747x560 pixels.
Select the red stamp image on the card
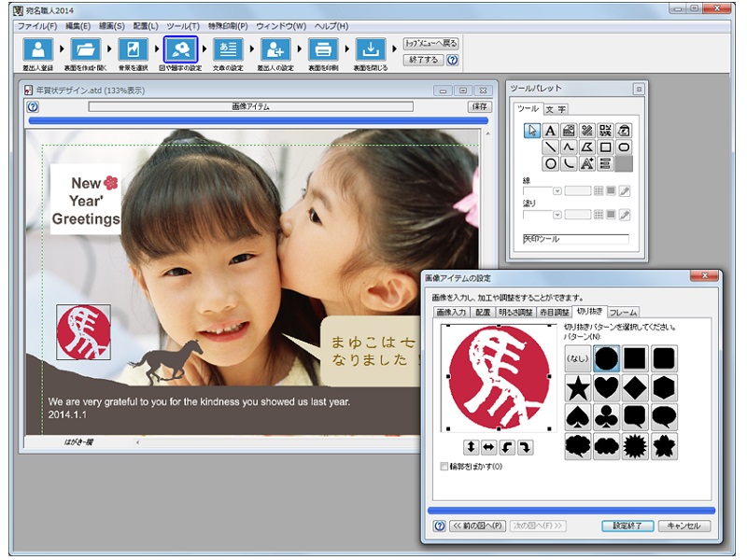click(83, 331)
